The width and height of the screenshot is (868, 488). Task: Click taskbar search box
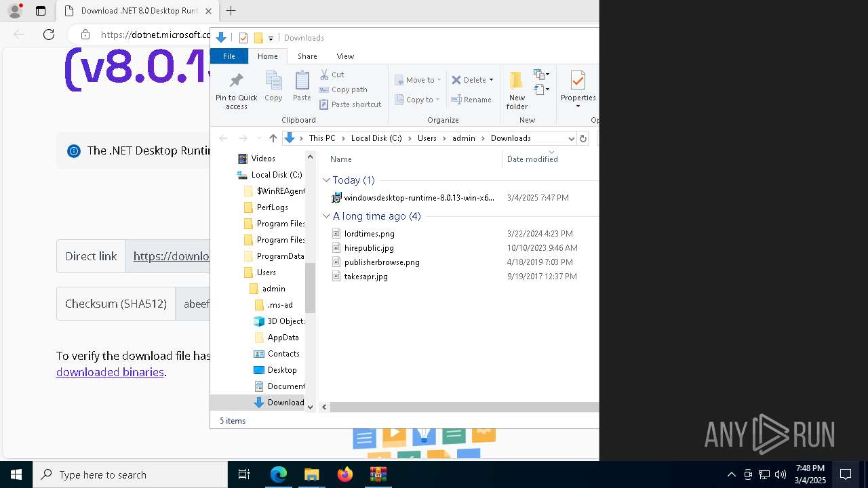pyautogui.click(x=130, y=474)
